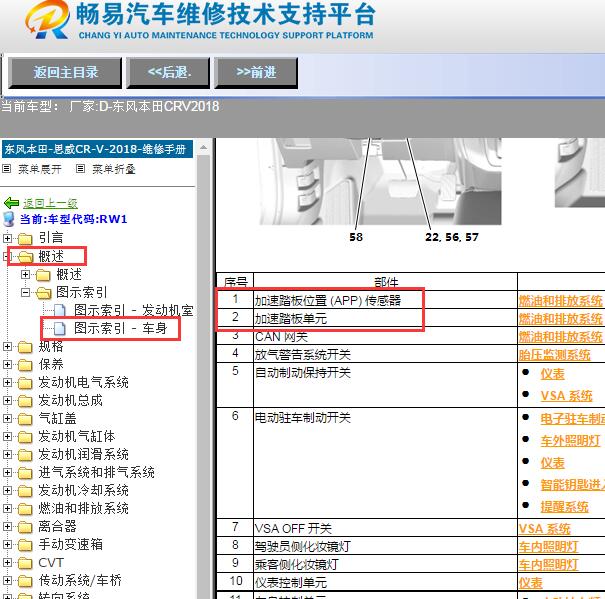Expand the 规格 tree node
605x599 pixels.
(7, 347)
